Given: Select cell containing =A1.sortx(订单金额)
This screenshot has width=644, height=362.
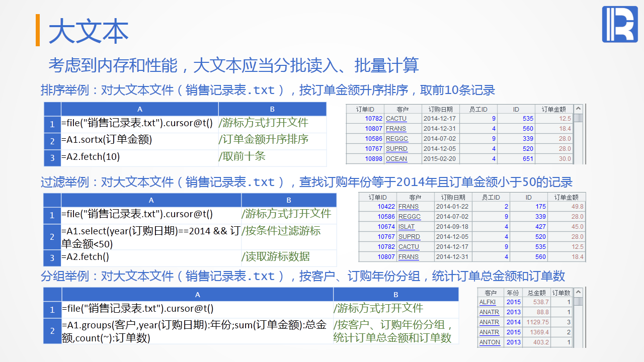Looking at the screenshot, I should click(x=139, y=140).
